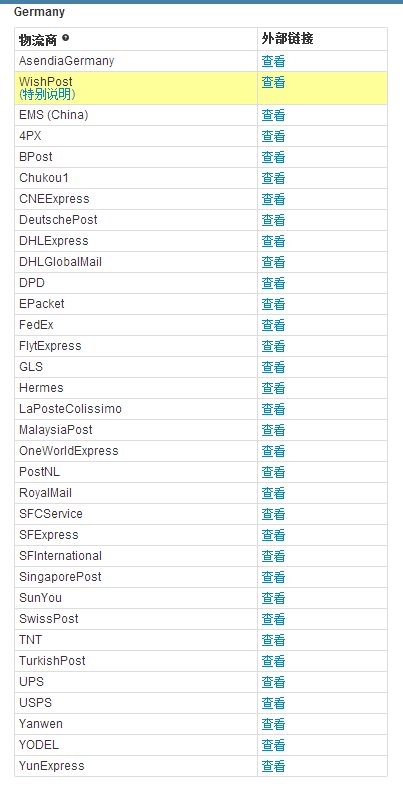View the EMS (China) external link
403x789 pixels.
[273, 116]
